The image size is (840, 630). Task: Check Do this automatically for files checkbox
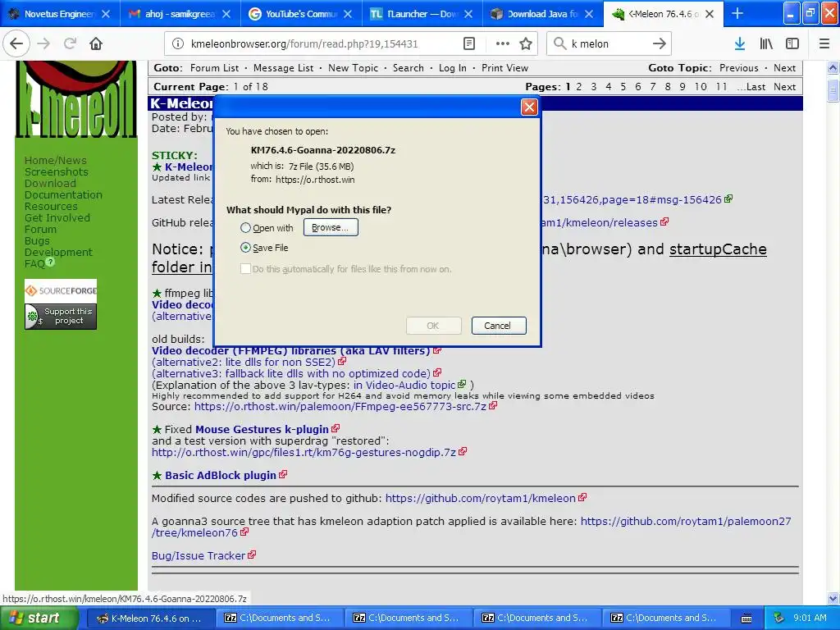click(x=245, y=269)
